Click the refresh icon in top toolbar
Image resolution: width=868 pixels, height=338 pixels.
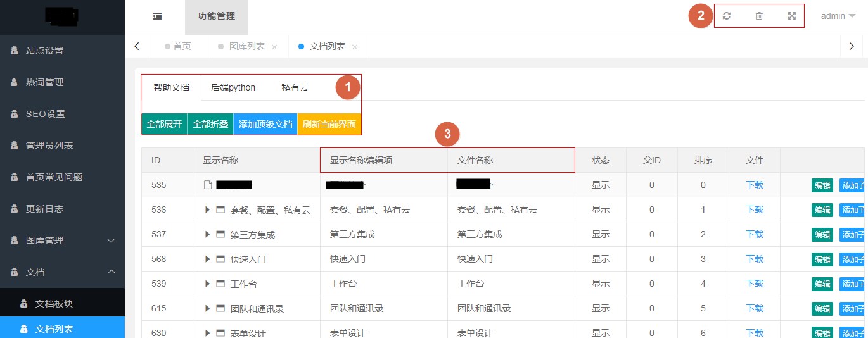click(x=727, y=16)
